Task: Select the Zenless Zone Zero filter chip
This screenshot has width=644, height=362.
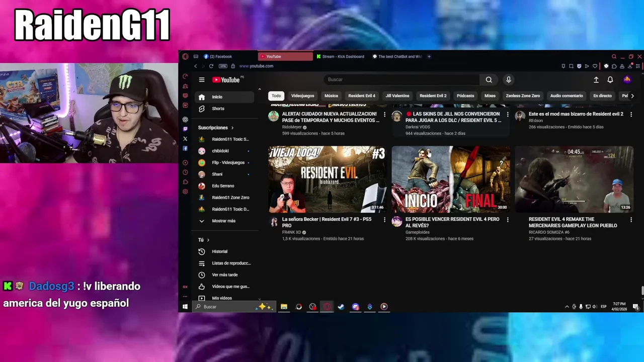Action: tap(523, 96)
